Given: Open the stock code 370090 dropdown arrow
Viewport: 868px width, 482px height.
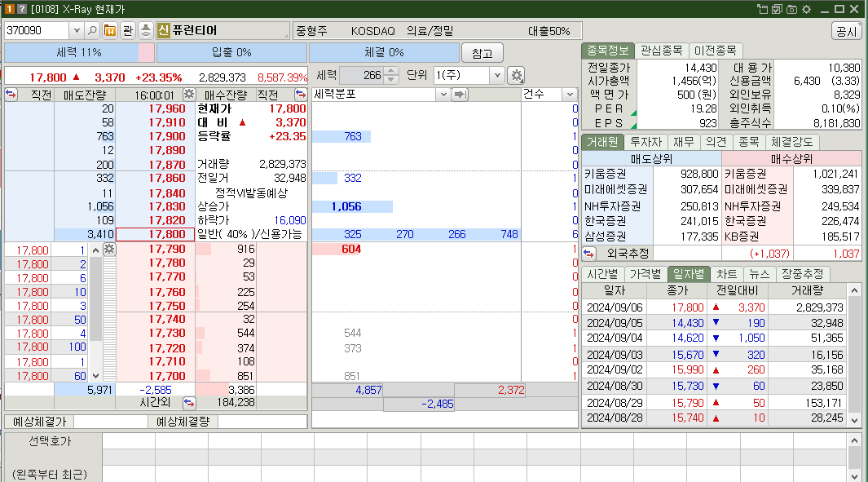Looking at the screenshot, I should coord(77,30).
